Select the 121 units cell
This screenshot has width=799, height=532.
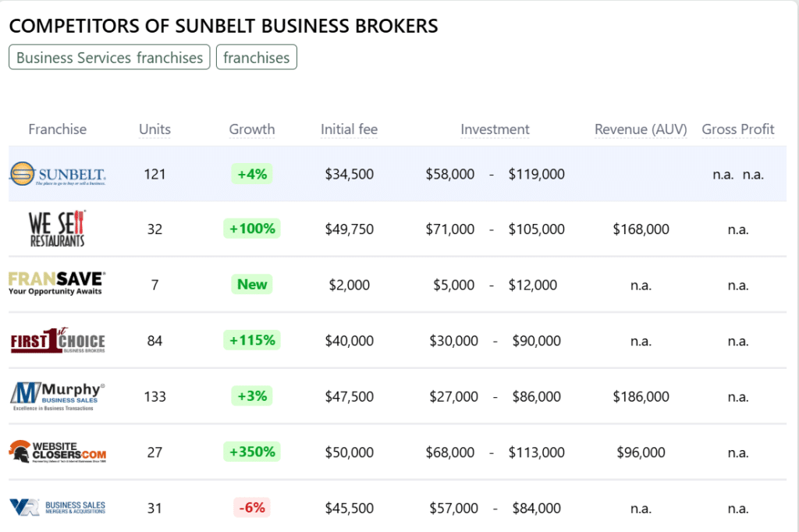pos(155,174)
